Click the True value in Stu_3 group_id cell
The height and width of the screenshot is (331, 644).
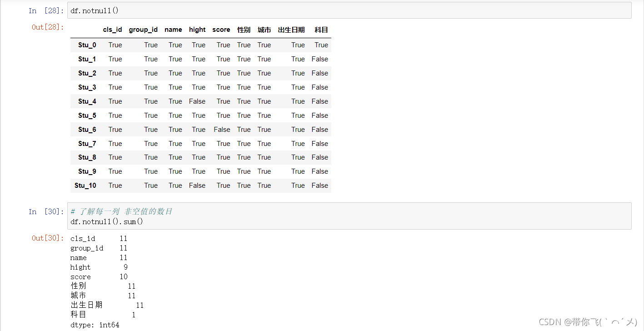151,87
